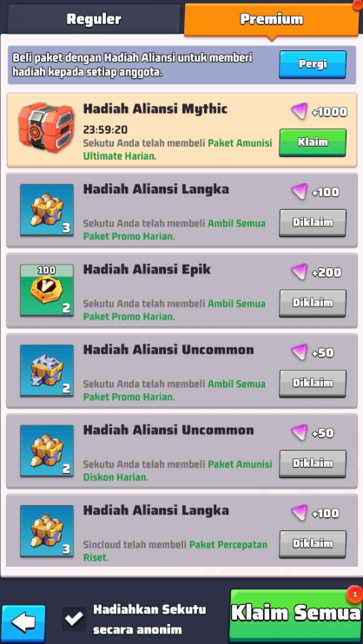Viewport: 363px width, 644px height.
Task: Tap the silver-blue Uncommon chest icon
Action: 47,371
